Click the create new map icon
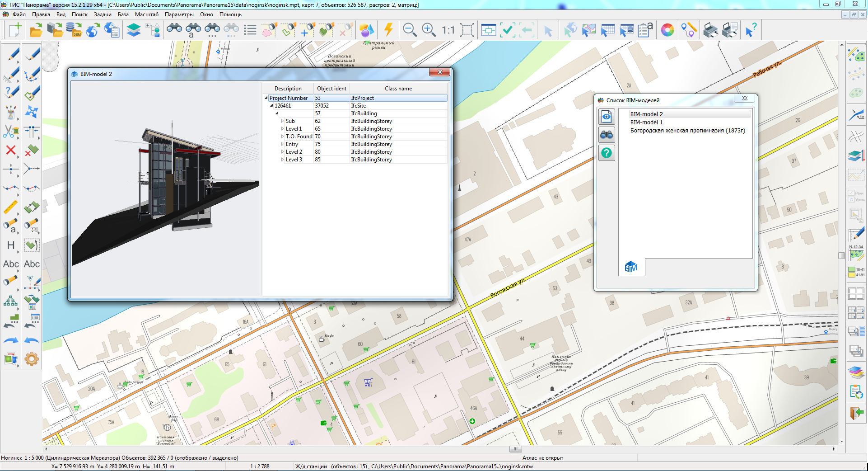Viewport: 868px width, 471px height. click(14, 30)
